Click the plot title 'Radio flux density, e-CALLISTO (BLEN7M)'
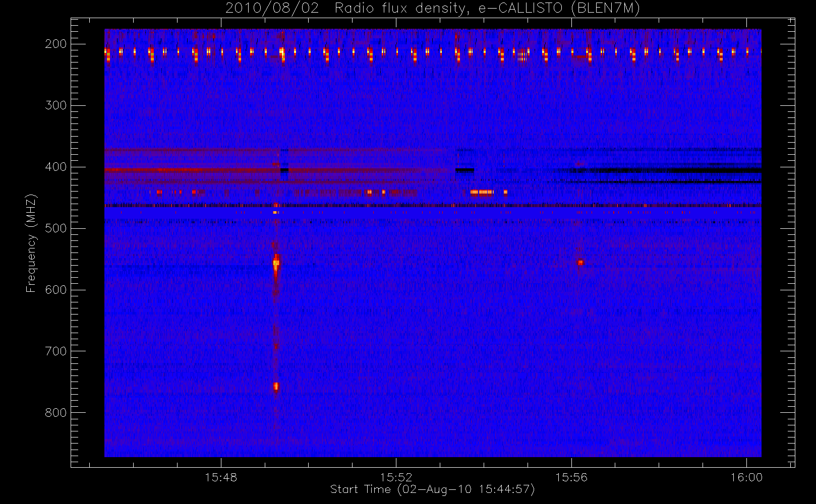Viewport: 816px width, 504px height. 487,9
